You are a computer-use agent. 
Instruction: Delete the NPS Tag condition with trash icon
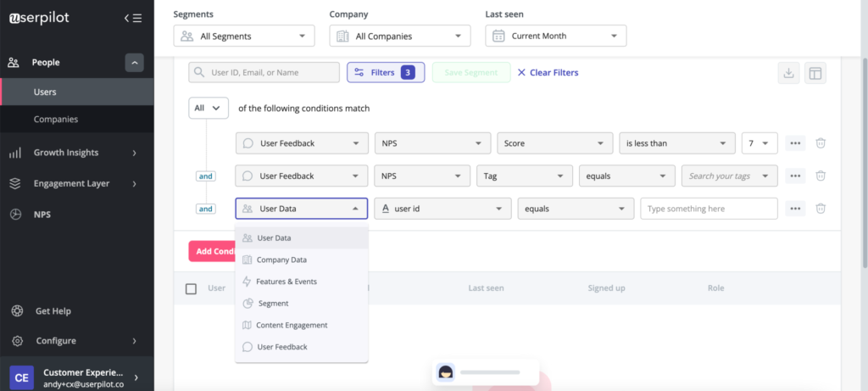[x=821, y=176]
